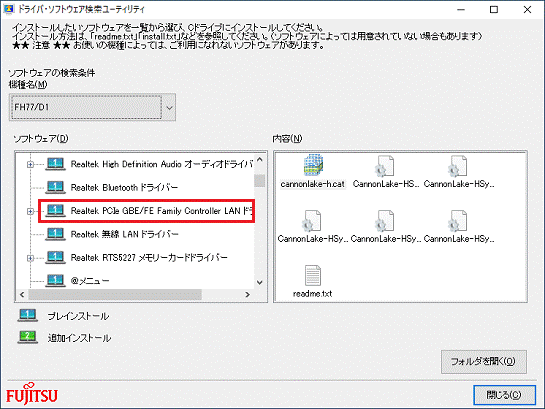This screenshot has height=409, width=545.
Task: Click the laptop icon beside Realtek 無線 LAN ドライバー
Action: pyautogui.click(x=55, y=234)
